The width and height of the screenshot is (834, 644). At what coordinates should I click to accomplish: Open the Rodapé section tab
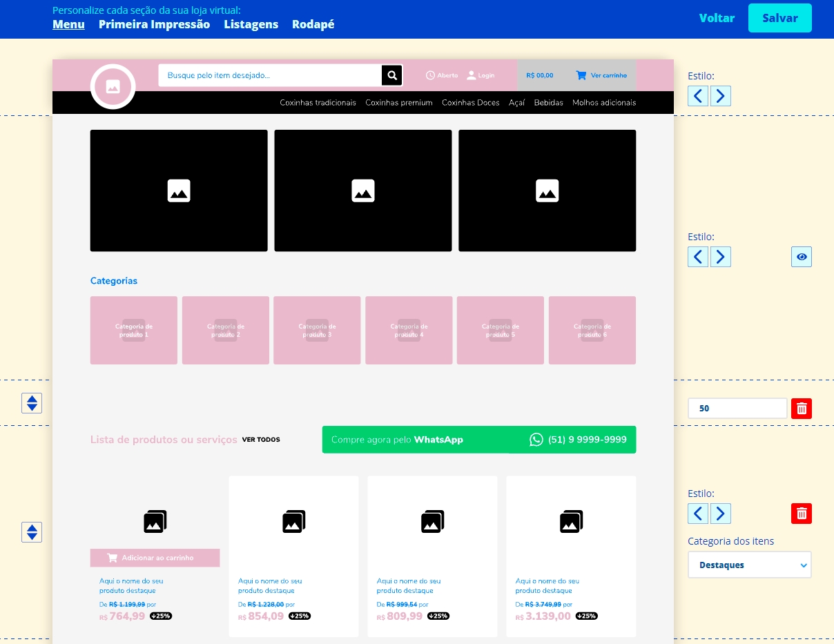tap(313, 24)
